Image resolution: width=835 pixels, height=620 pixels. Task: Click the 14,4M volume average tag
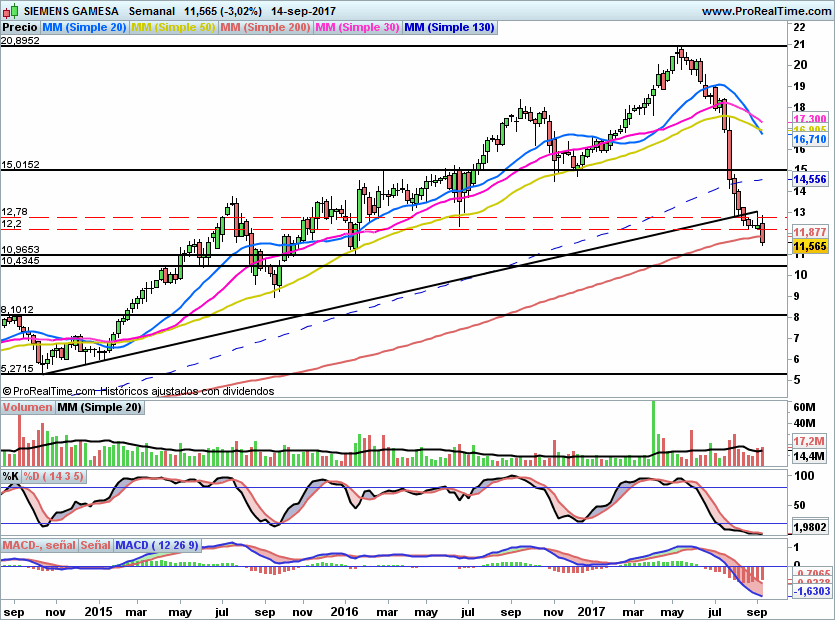pyautogui.click(x=809, y=456)
